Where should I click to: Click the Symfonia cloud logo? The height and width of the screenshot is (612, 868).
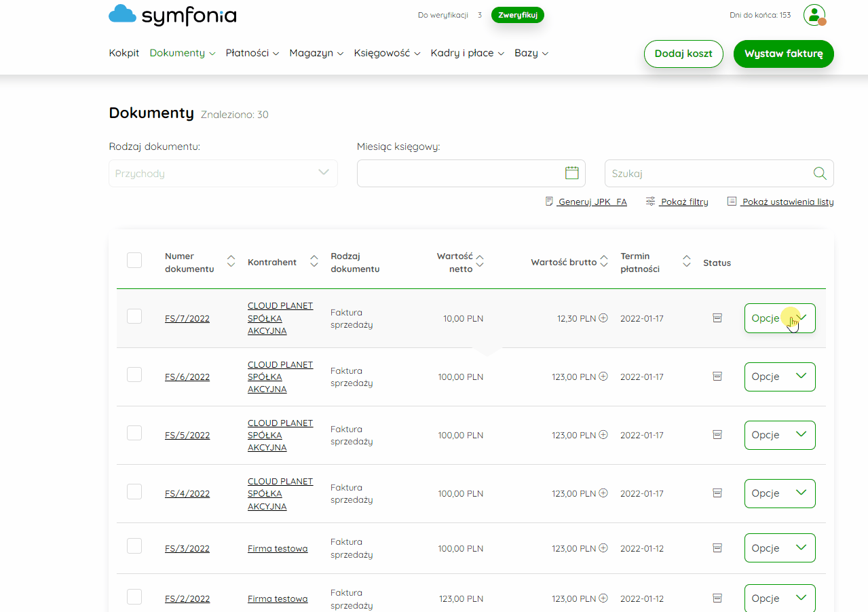point(172,14)
